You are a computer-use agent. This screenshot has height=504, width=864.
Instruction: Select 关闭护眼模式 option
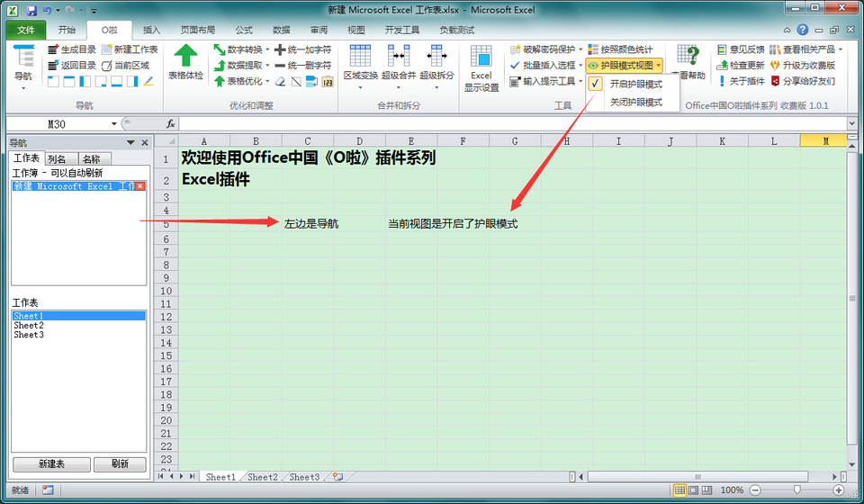633,102
